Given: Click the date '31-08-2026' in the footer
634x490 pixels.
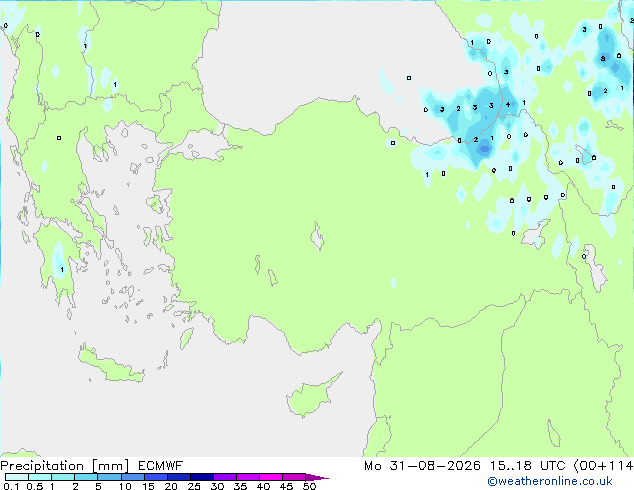Looking at the screenshot, I should tap(435, 466).
